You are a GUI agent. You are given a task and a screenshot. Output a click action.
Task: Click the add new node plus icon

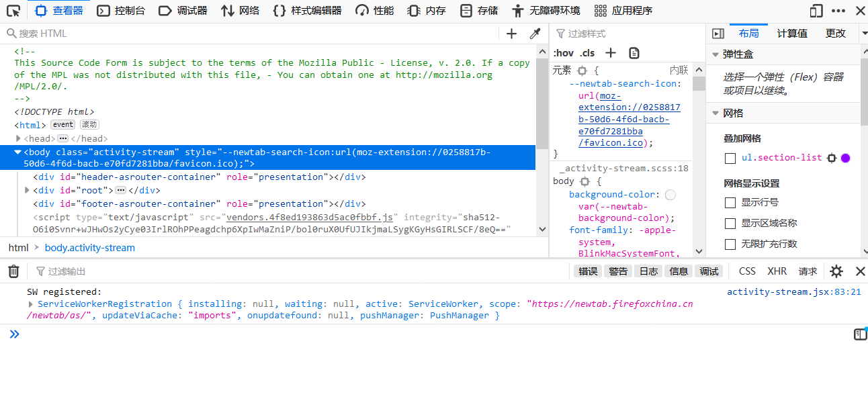(511, 34)
